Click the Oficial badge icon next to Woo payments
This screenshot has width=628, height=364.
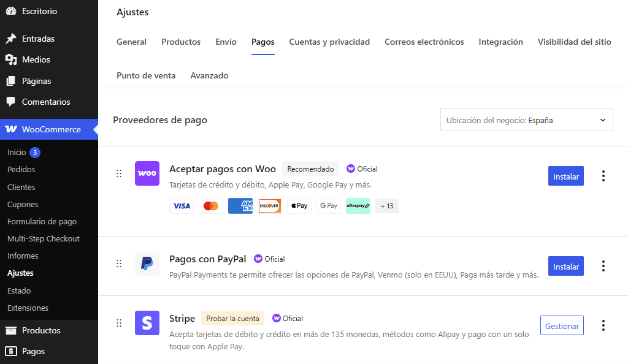350,169
